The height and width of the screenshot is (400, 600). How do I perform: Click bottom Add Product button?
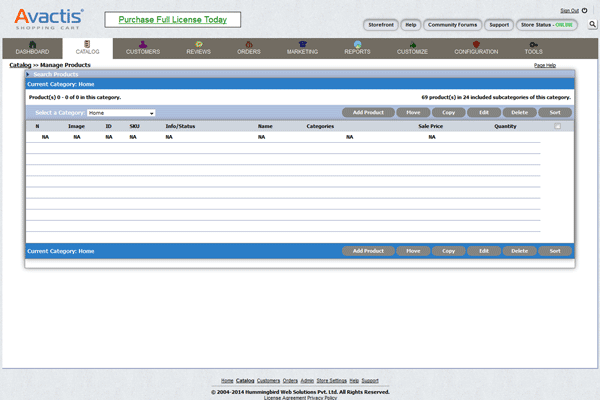pyautogui.click(x=368, y=251)
